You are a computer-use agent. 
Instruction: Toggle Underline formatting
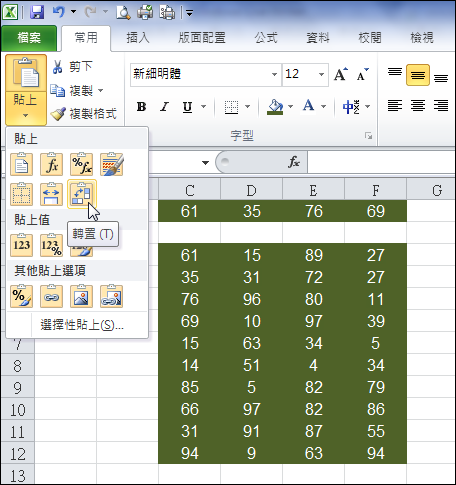187,107
